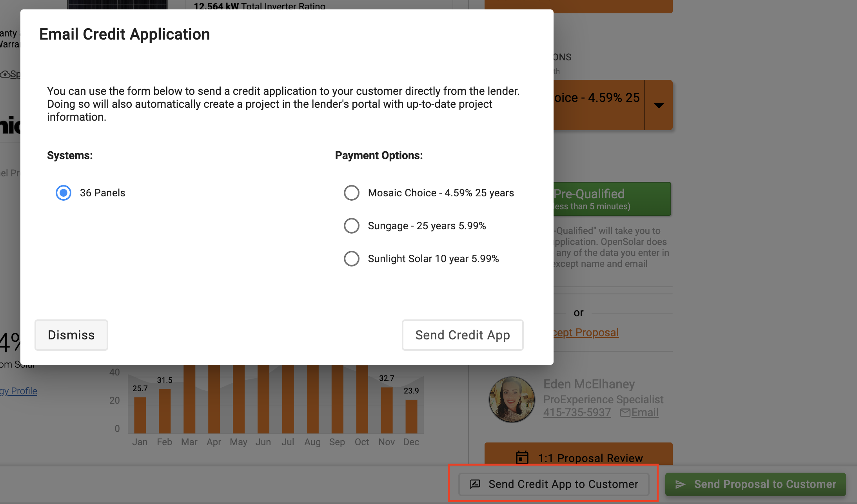857x504 pixels.
Task: Click the Get Pre-Qualified green button
Action: point(612,199)
